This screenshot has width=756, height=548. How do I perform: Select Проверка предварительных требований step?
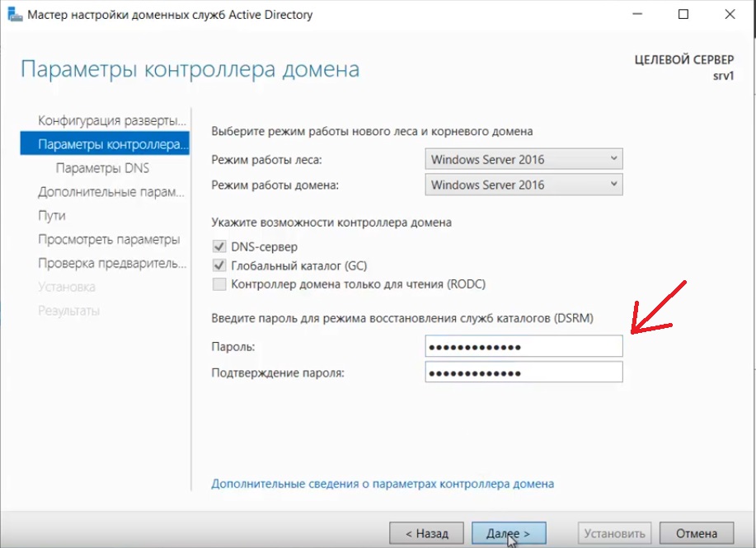[112, 264]
